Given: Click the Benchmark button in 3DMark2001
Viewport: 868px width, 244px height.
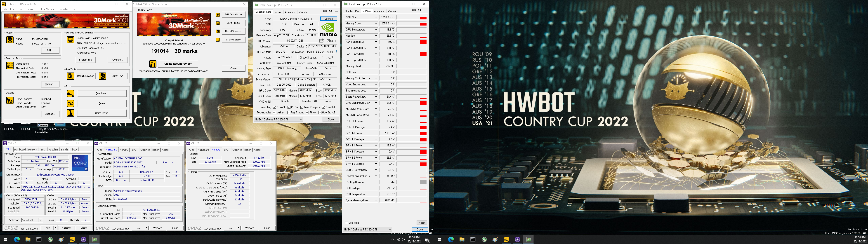Looking at the screenshot, I should coord(102,93).
